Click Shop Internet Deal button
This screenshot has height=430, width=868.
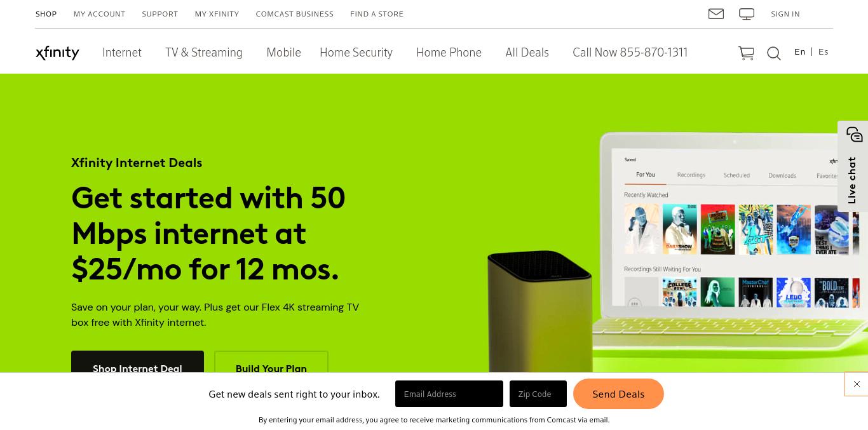[137, 362]
